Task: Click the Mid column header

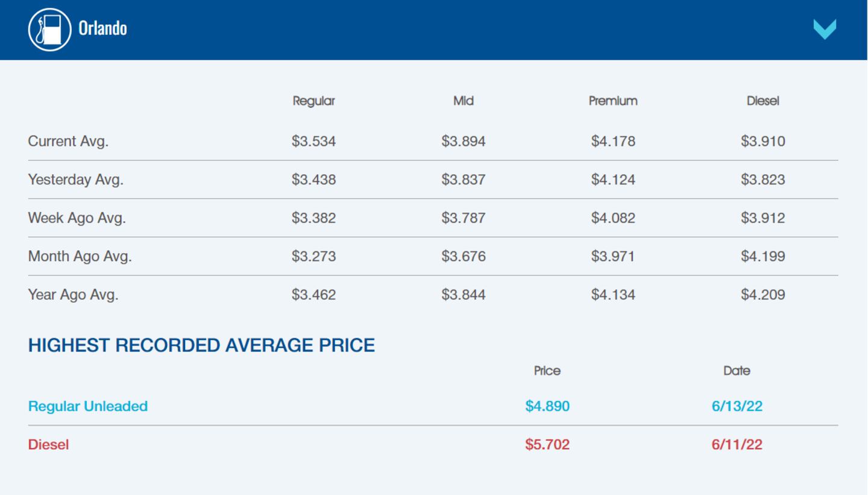Action: click(x=463, y=101)
